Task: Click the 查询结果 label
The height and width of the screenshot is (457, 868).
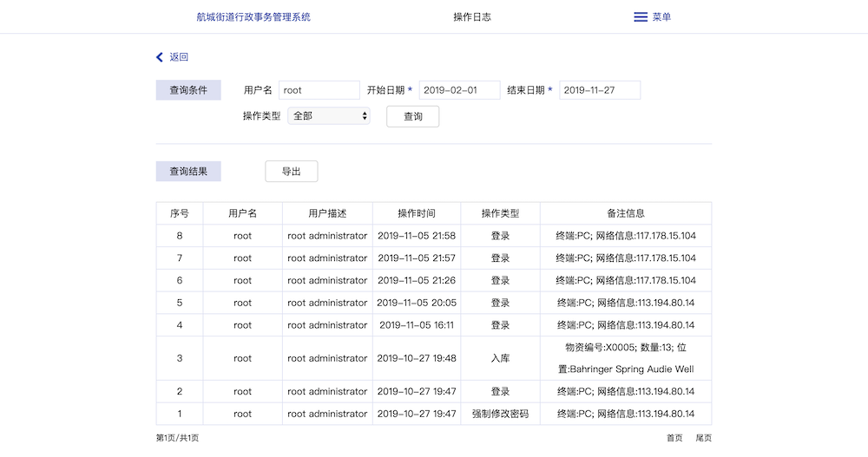Action: pyautogui.click(x=188, y=172)
